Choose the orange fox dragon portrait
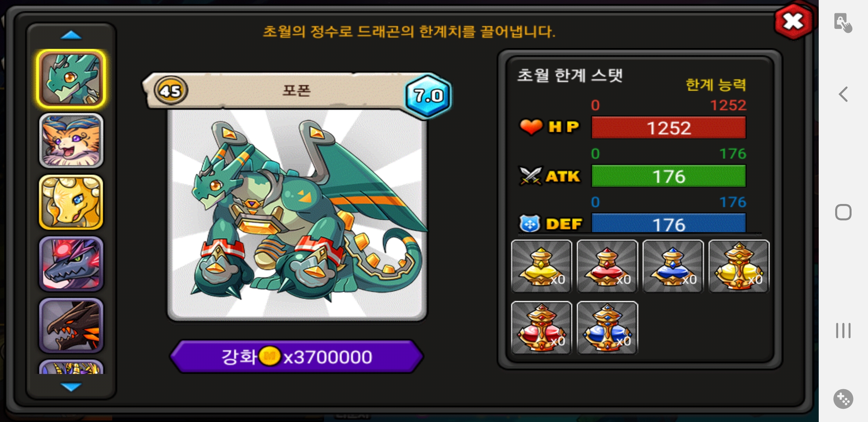This screenshot has width=868, height=422. click(x=71, y=141)
